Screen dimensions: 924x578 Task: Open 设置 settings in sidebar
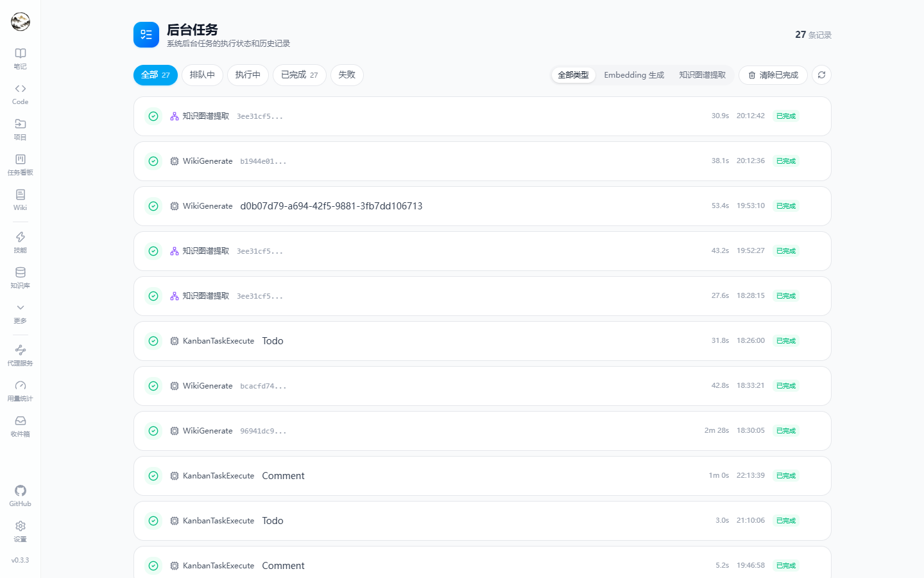(20, 531)
